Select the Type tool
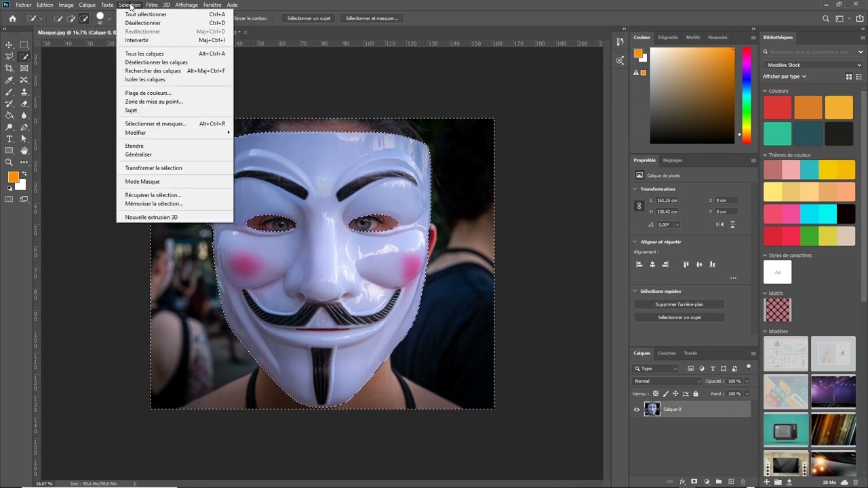Viewport: 868px width, 488px height. pyautogui.click(x=9, y=139)
